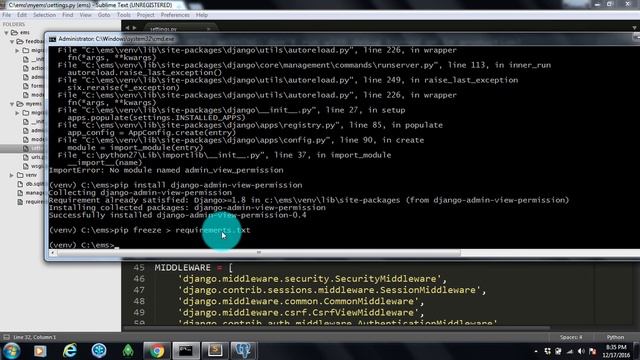Show hidden tray icons arrow
Screen dimensions: 640x360
click(x=536, y=351)
